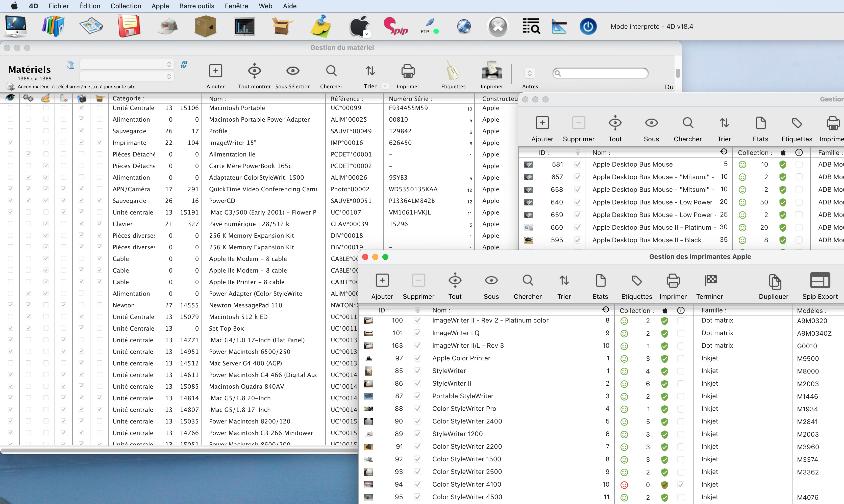Open the drafting table icon
The height and width of the screenshot is (504, 844).
coord(559,26)
